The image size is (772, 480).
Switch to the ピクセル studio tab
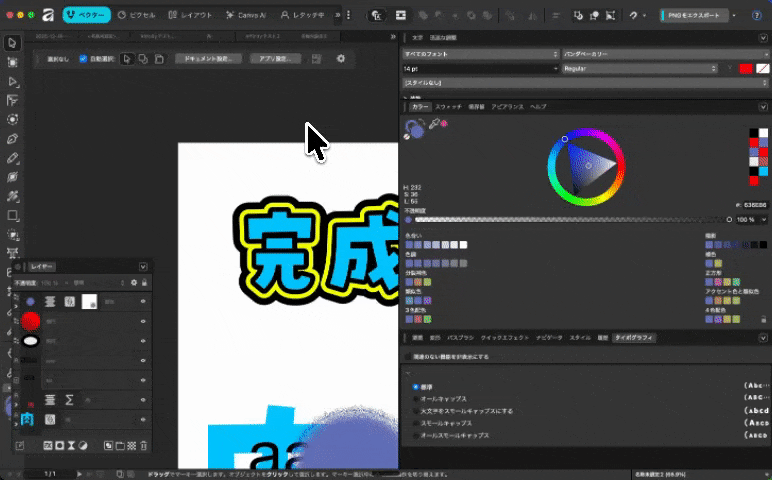[x=136, y=16]
